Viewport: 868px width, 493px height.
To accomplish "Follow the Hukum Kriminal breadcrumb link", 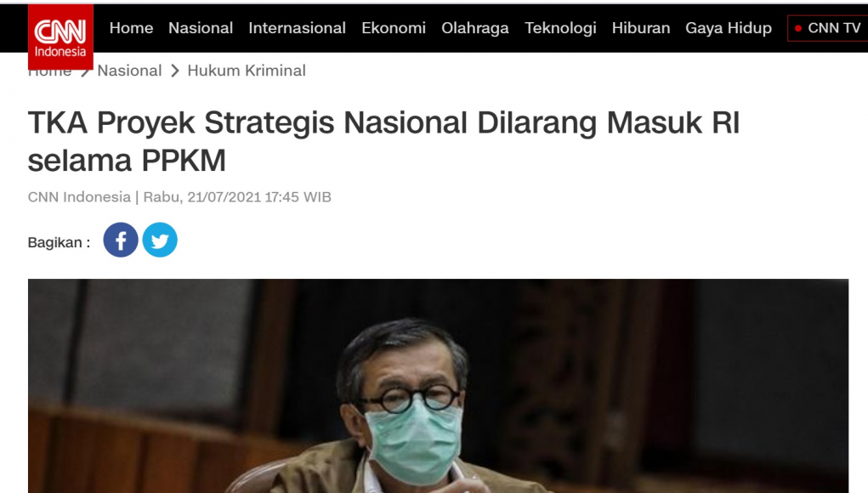I will (247, 71).
